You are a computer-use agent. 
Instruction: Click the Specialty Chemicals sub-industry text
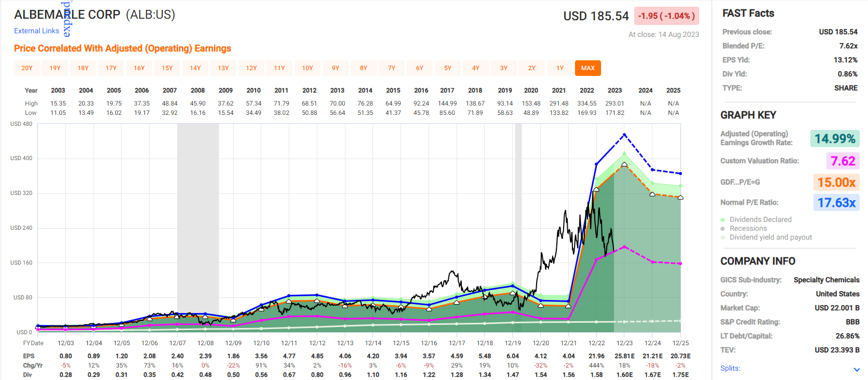826,280
